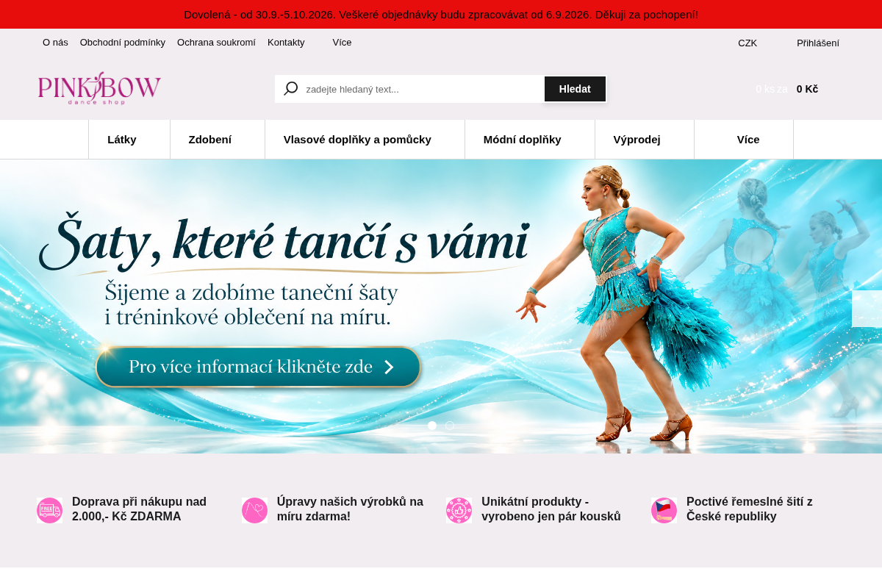
Task: Click the Úpravy našich výrobků na míru text
Action: (x=350, y=509)
